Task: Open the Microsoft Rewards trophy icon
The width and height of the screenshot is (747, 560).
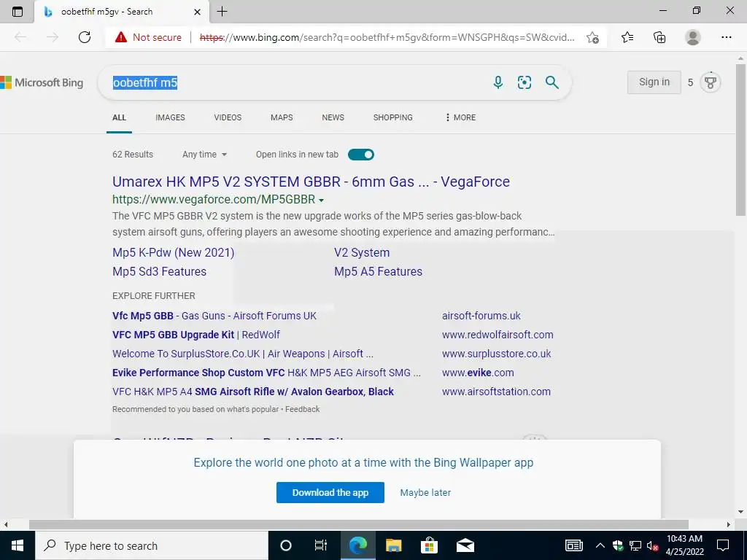Action: [711, 82]
